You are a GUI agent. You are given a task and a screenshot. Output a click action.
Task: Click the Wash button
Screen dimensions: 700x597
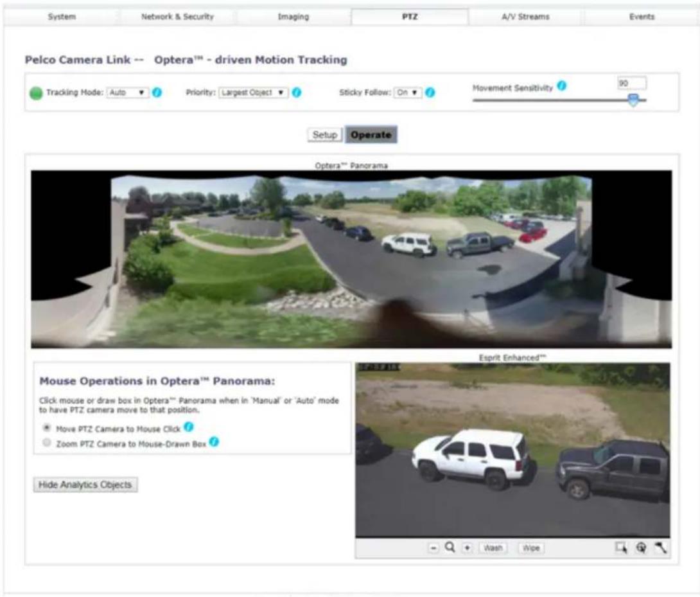pyautogui.click(x=493, y=548)
